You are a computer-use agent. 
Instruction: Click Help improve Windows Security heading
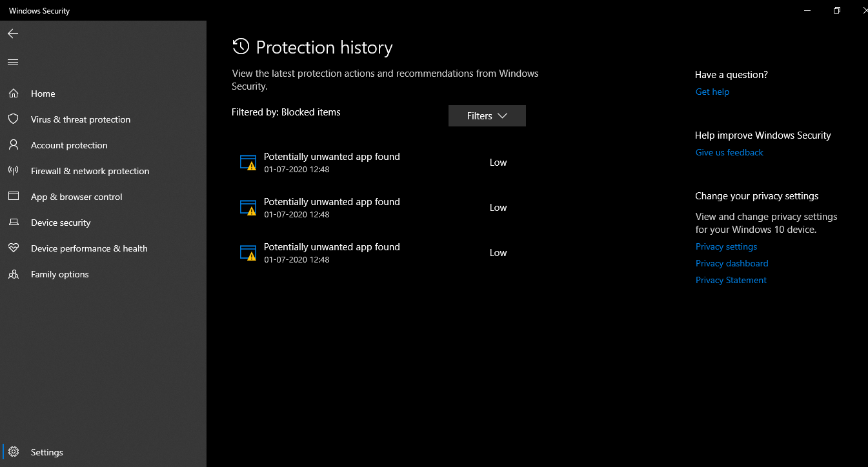coord(763,135)
